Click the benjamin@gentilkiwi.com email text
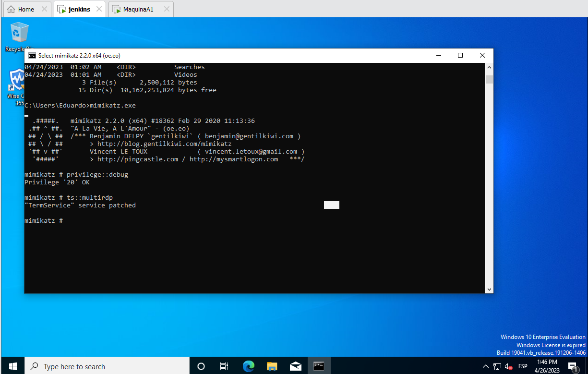This screenshot has height=374, width=588. 249,136
